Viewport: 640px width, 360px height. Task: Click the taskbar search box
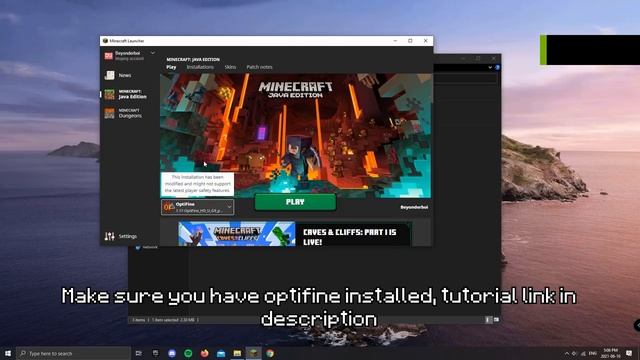73,353
